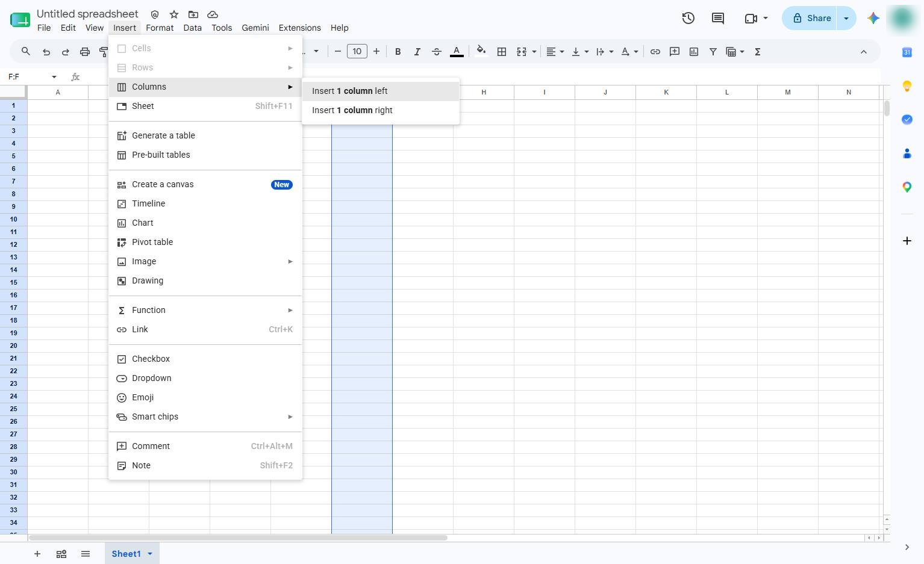924x564 pixels.
Task: Click the insert link toolbar icon
Action: [x=655, y=52]
